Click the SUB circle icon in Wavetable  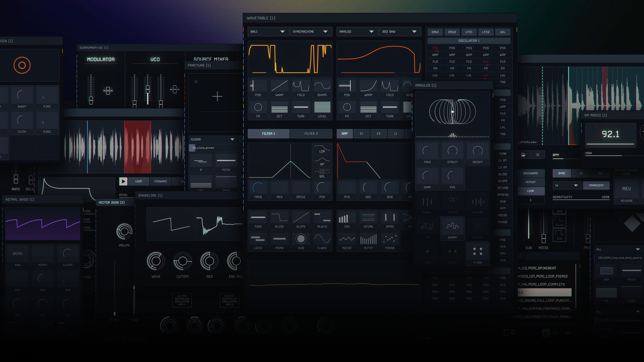tap(301, 239)
